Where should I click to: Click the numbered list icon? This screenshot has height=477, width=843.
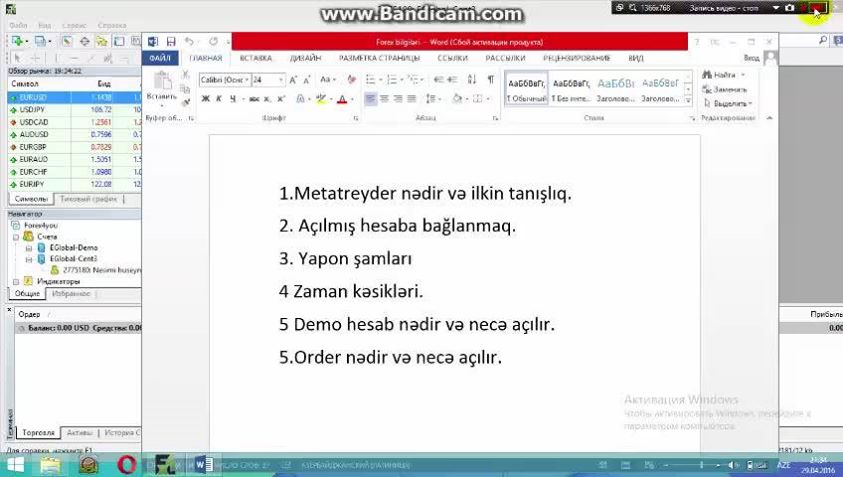(392, 80)
